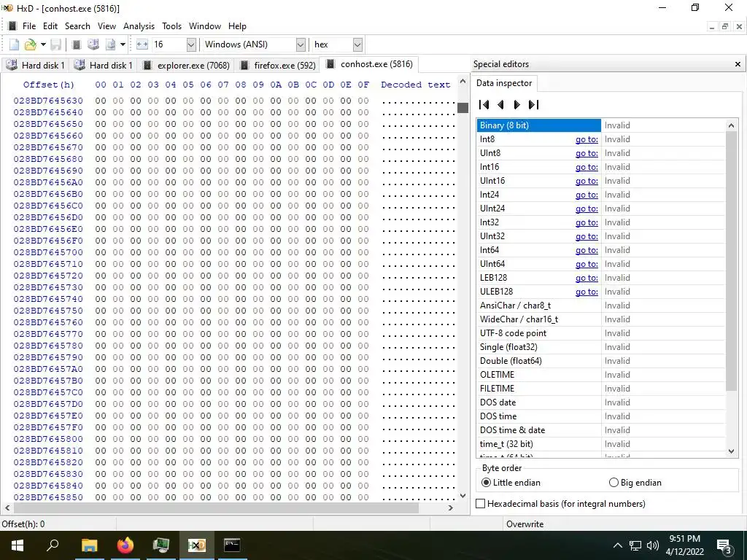Click the Open file folder icon

(30, 44)
